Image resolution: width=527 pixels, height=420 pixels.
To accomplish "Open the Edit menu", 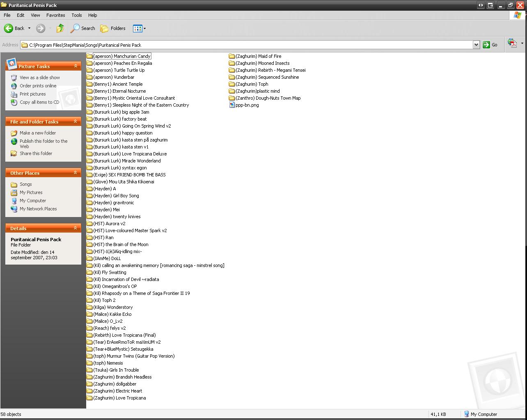I will pos(21,15).
